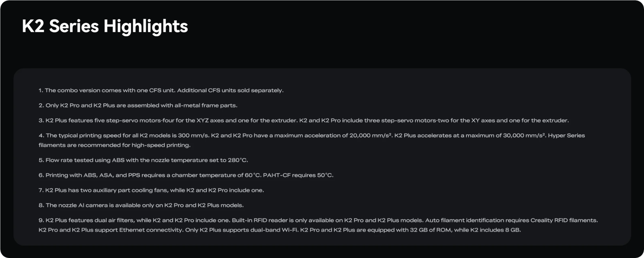The height and width of the screenshot is (258, 644).
Task: Click the 'Creality RFID filaments' text
Action: click(564, 220)
